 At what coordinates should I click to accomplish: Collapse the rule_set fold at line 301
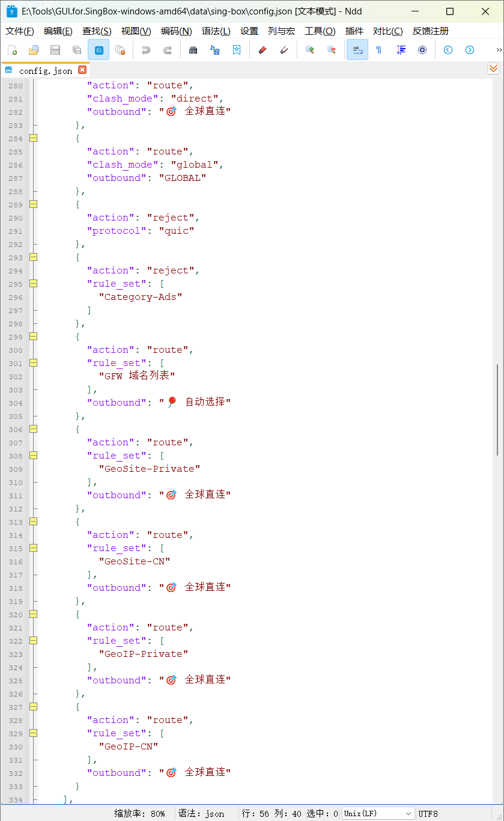pyautogui.click(x=34, y=363)
